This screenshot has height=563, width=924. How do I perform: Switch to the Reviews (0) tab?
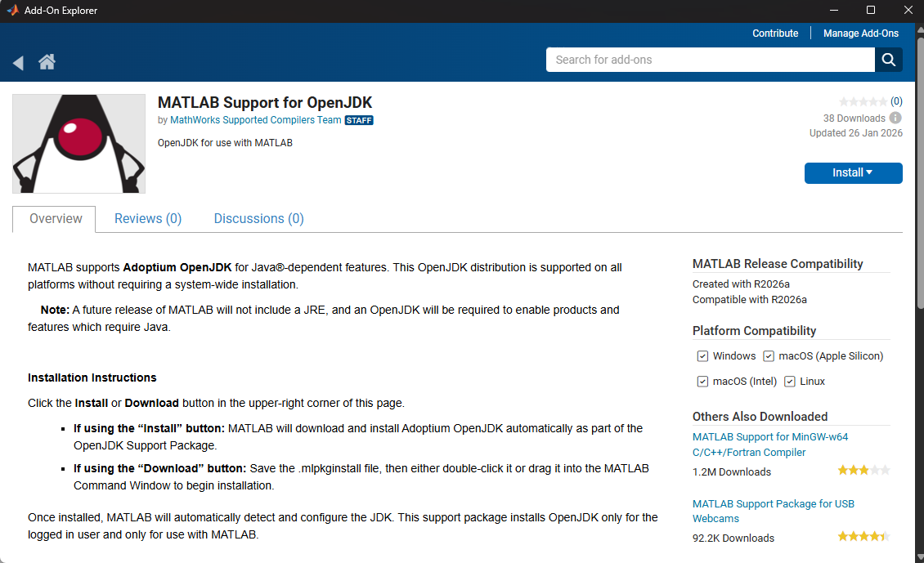(148, 219)
